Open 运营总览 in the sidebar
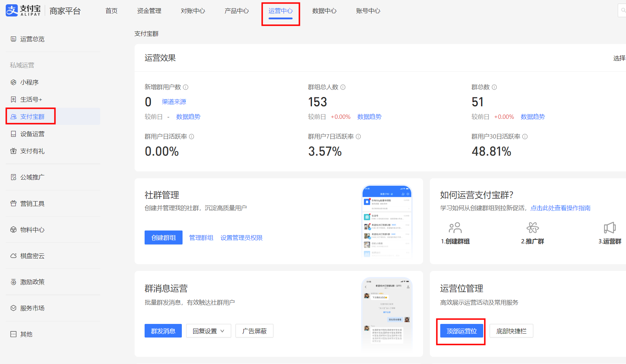Viewport: 626px width, 364px height. (32, 39)
